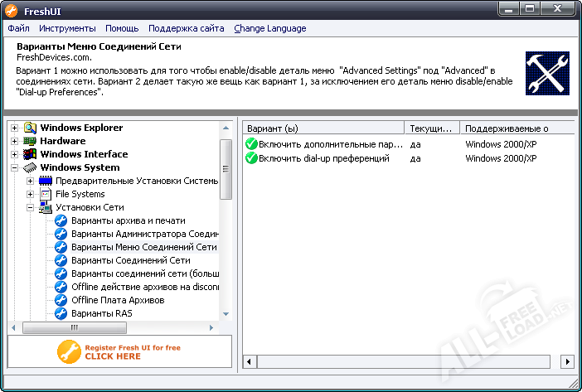Click the tree panel horizontal scrollbar thumb
The width and height of the screenshot is (582, 392).
point(73,327)
